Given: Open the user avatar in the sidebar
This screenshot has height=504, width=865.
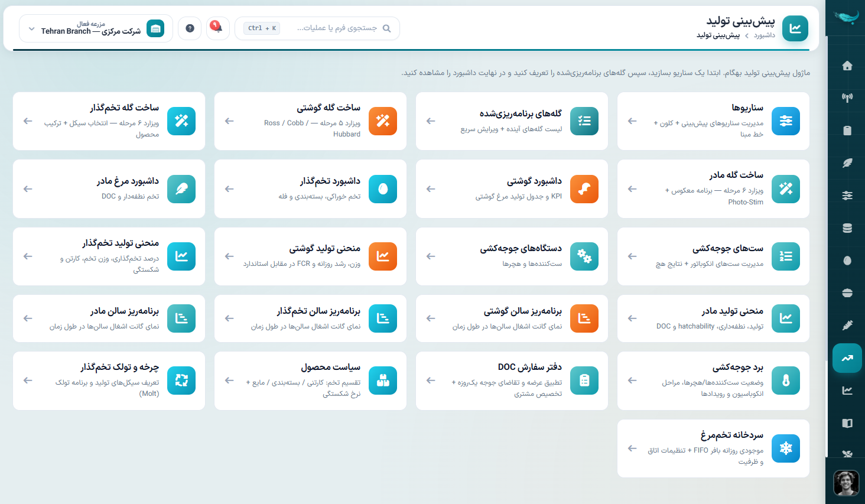Looking at the screenshot, I should [x=846, y=483].
